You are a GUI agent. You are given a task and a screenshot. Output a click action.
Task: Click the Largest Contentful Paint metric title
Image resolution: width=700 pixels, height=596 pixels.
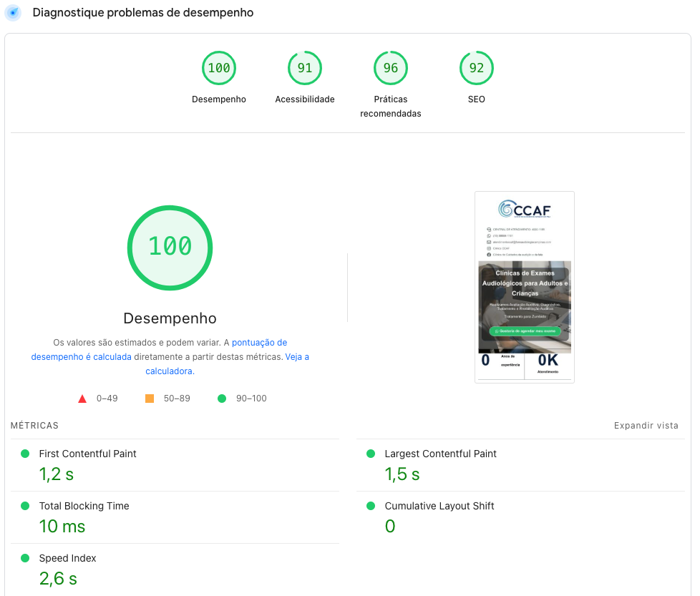coord(441,454)
